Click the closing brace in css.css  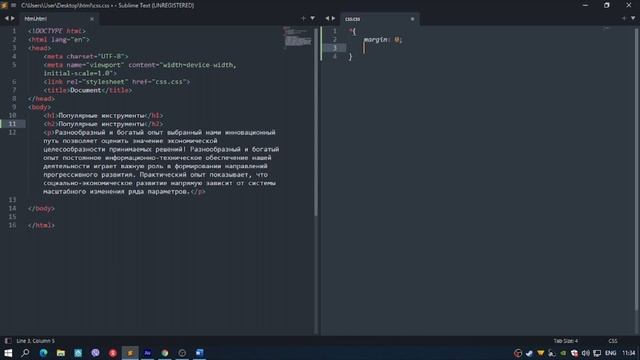coord(350,57)
